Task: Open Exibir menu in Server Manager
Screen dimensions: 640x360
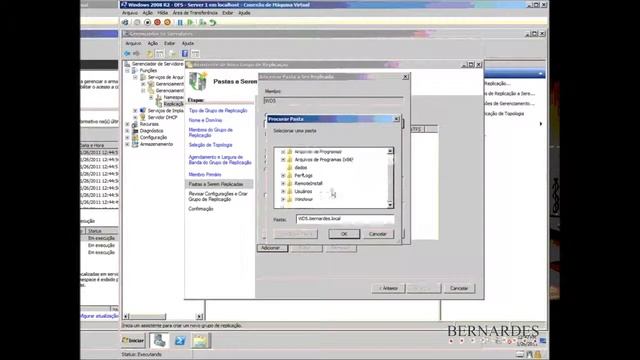Action: coord(169,43)
